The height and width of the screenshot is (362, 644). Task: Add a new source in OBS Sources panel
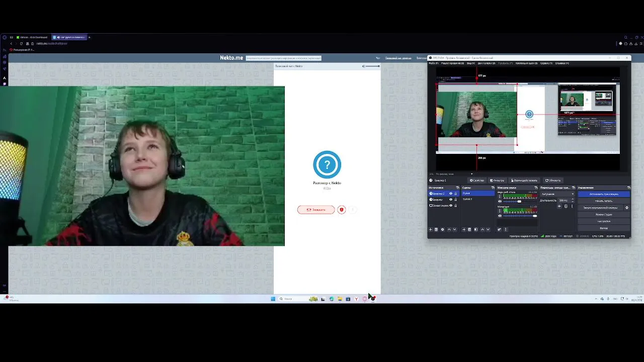(431, 229)
